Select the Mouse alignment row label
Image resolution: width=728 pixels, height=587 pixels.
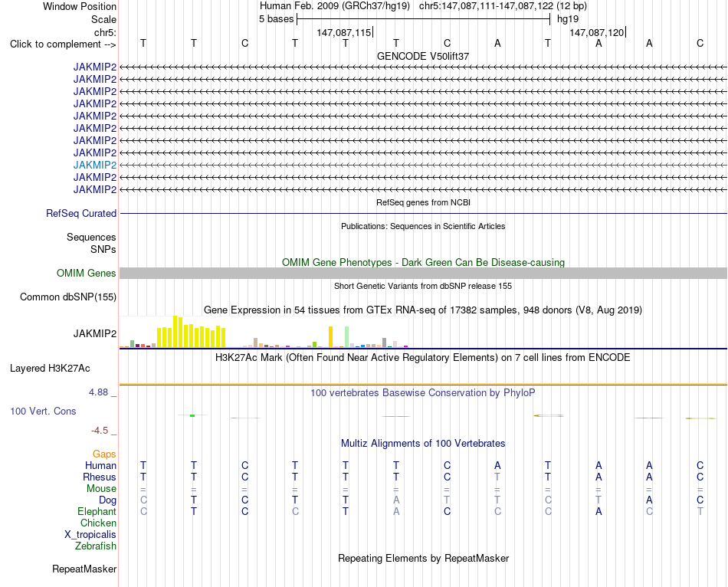[101, 489]
